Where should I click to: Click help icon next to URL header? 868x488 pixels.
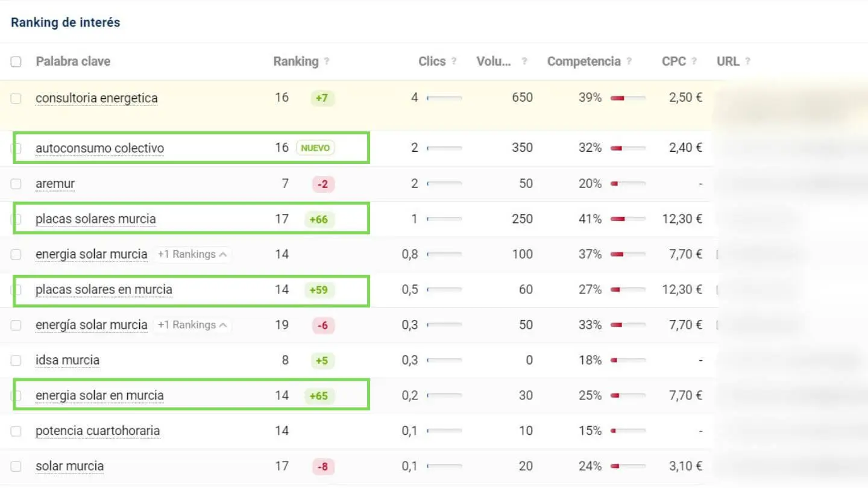tap(748, 61)
